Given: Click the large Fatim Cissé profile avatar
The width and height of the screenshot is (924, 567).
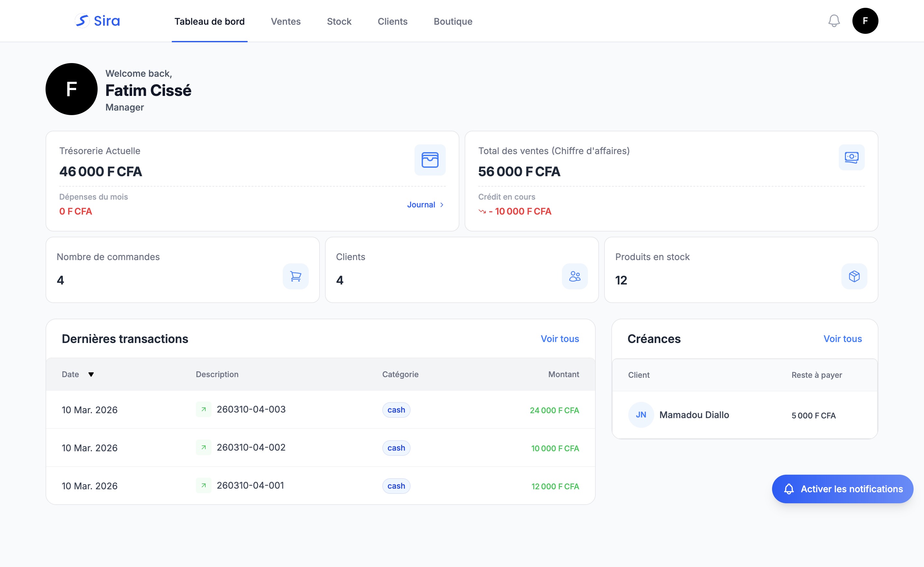Looking at the screenshot, I should 71,89.
